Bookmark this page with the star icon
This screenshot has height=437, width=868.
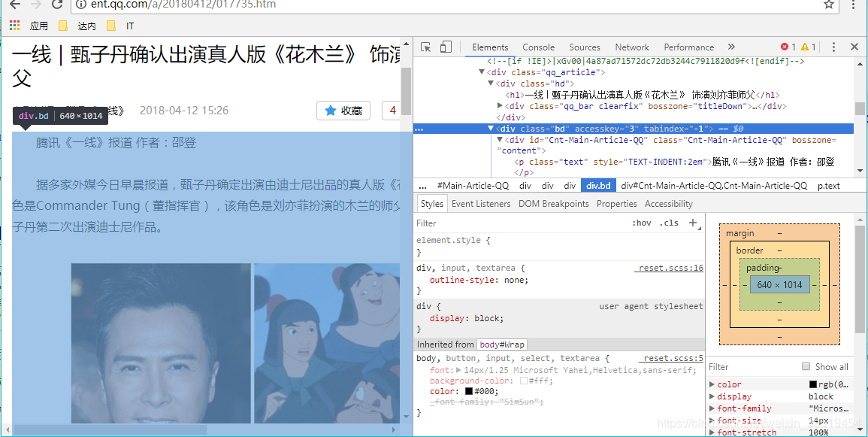[828, 5]
